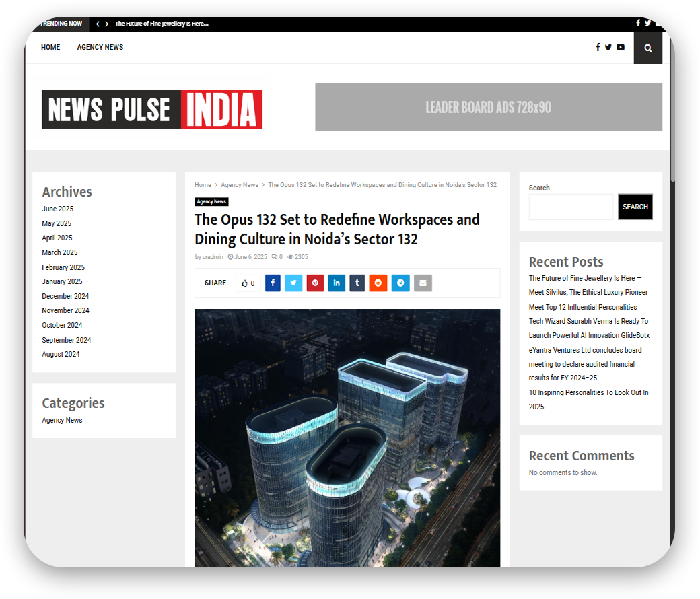Open the YouTube icon in the navigation bar

(x=621, y=48)
